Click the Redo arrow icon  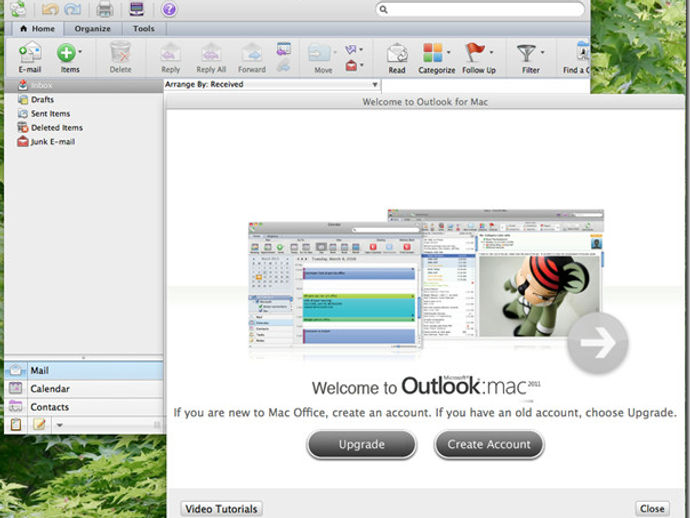click(73, 9)
